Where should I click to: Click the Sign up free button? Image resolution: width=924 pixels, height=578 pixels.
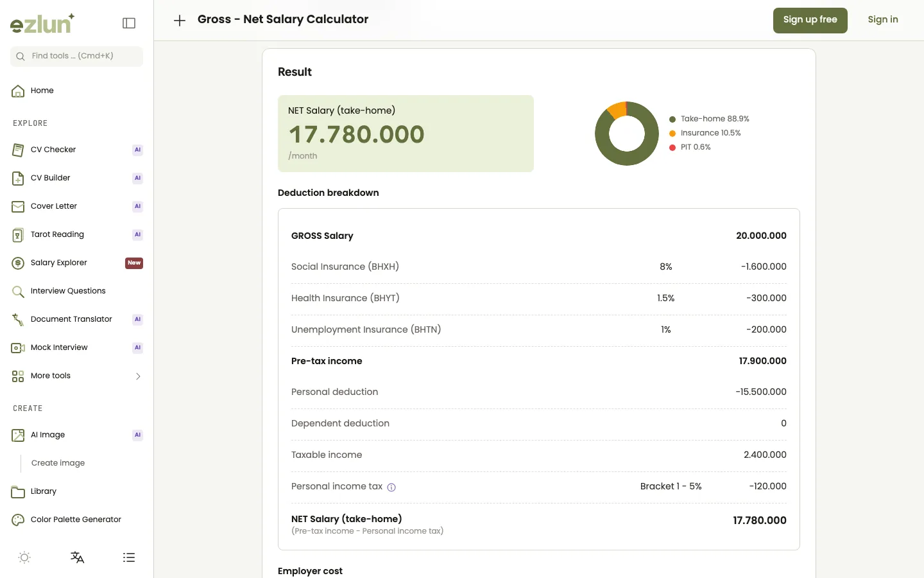(x=810, y=20)
